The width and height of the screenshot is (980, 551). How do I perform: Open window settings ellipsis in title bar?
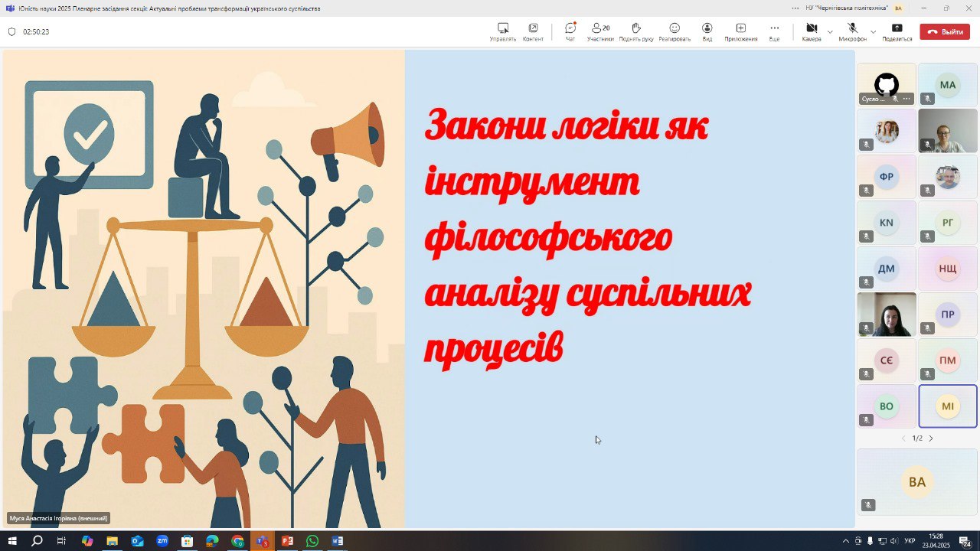(795, 8)
